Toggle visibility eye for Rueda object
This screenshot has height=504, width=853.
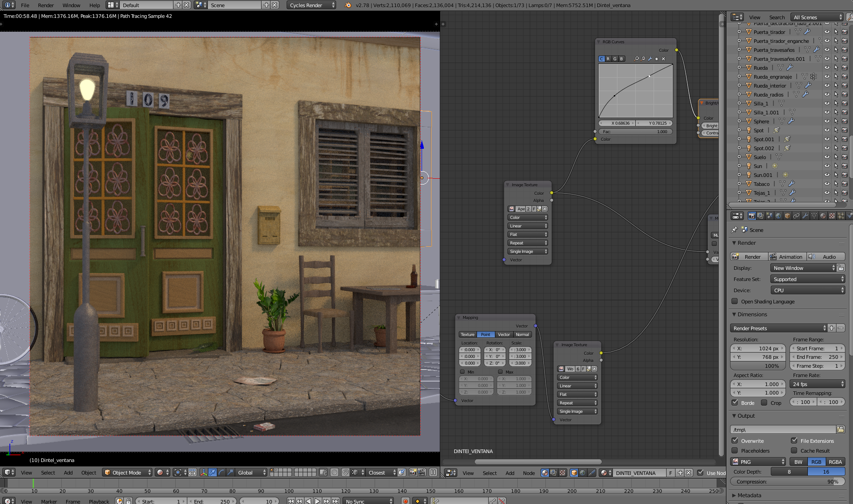(827, 68)
